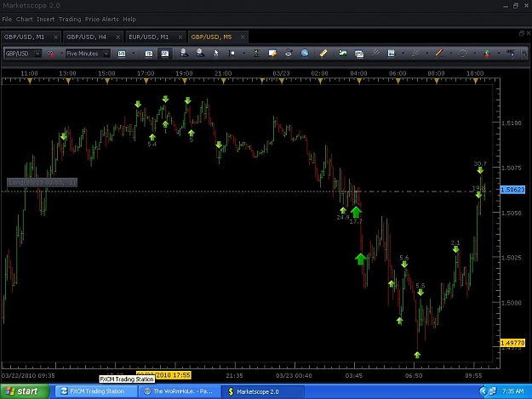
Task: Select the ellipse shape tool
Action: tap(463, 54)
